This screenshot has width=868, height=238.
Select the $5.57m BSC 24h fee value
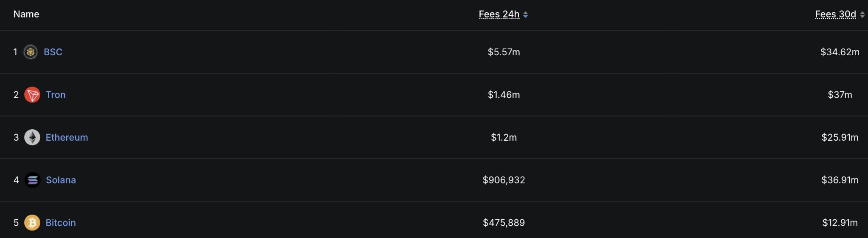[x=504, y=52]
